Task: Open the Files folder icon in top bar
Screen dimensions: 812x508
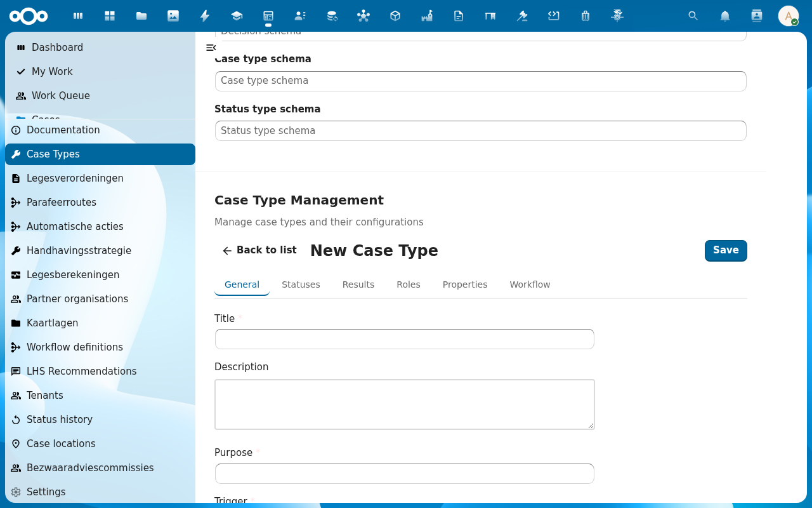Action: 141,16
